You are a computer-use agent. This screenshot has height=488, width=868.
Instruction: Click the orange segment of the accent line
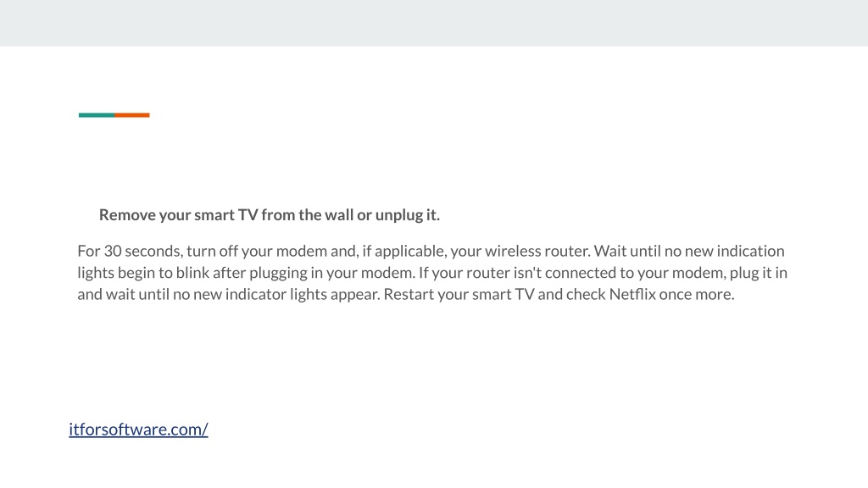[131, 115]
